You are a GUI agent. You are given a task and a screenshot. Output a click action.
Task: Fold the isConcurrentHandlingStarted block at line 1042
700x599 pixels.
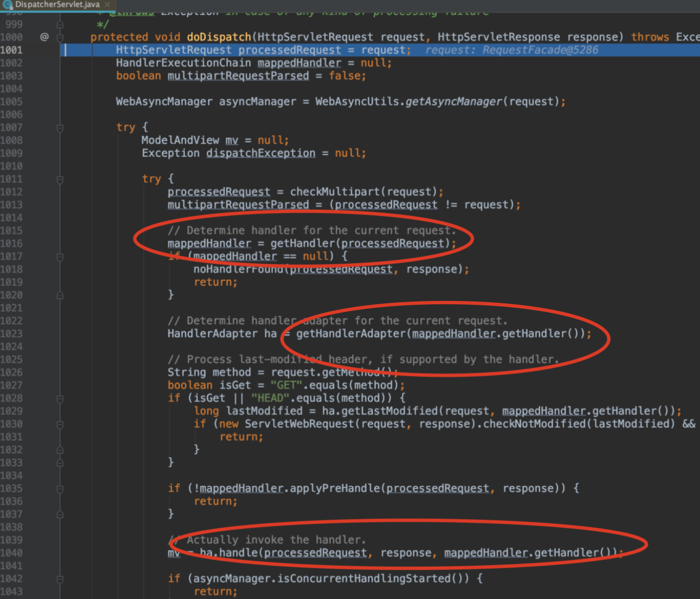point(60,579)
